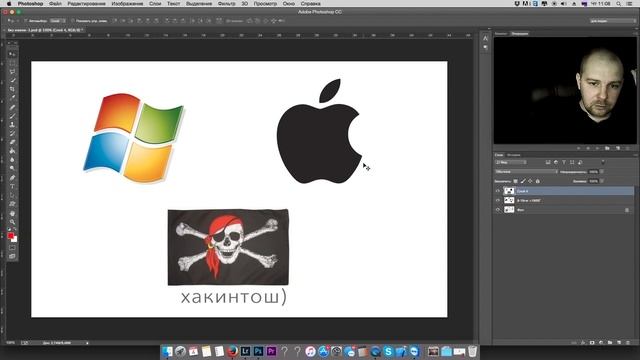Select the Brush tool

coord(12,116)
